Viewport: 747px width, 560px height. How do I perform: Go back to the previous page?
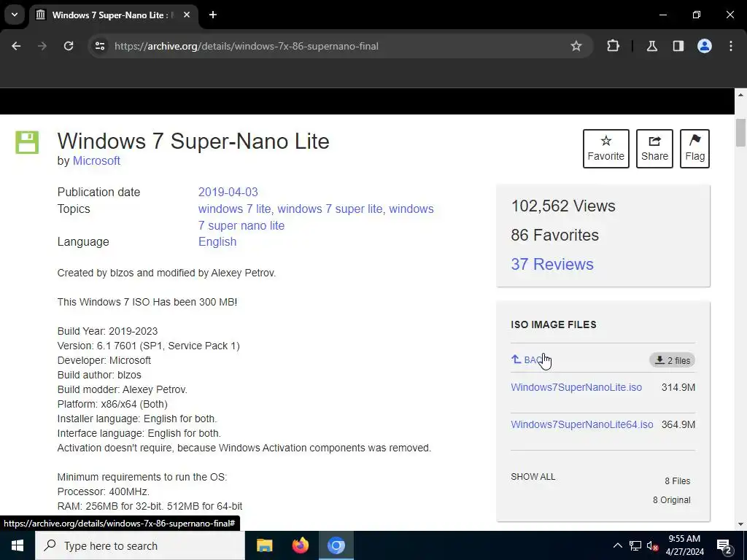[16, 46]
